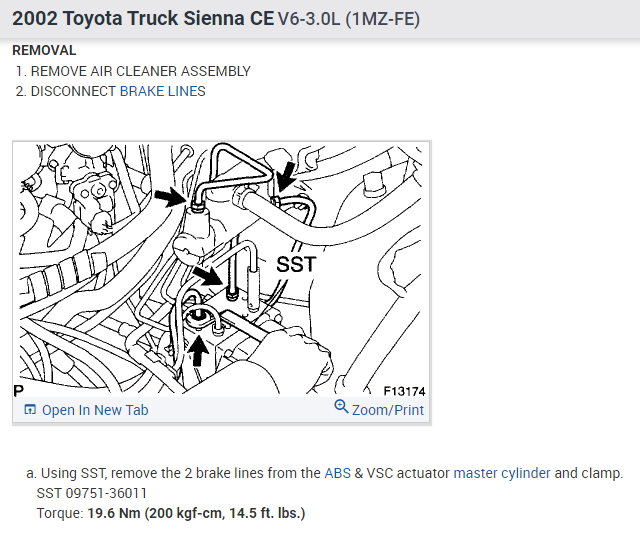The image size is (640, 536).
Task: Click the Torque 19.6 Nm specification
Action: click(170, 513)
